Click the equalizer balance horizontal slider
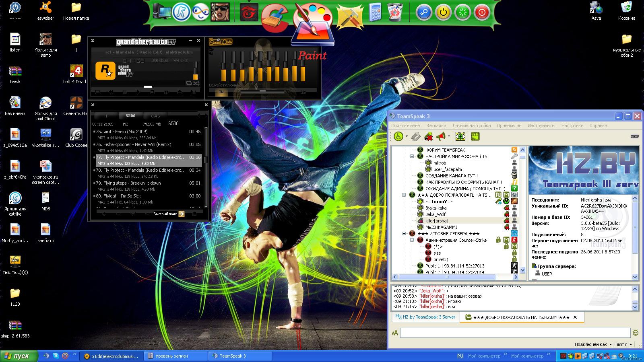This screenshot has width=644, height=362. tap(262, 92)
